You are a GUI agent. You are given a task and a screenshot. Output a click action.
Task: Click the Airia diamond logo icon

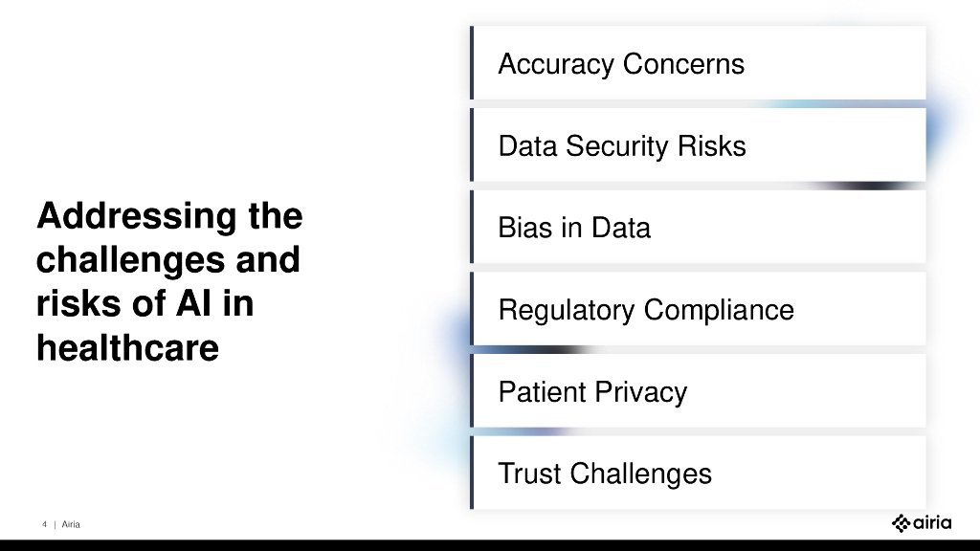click(902, 523)
